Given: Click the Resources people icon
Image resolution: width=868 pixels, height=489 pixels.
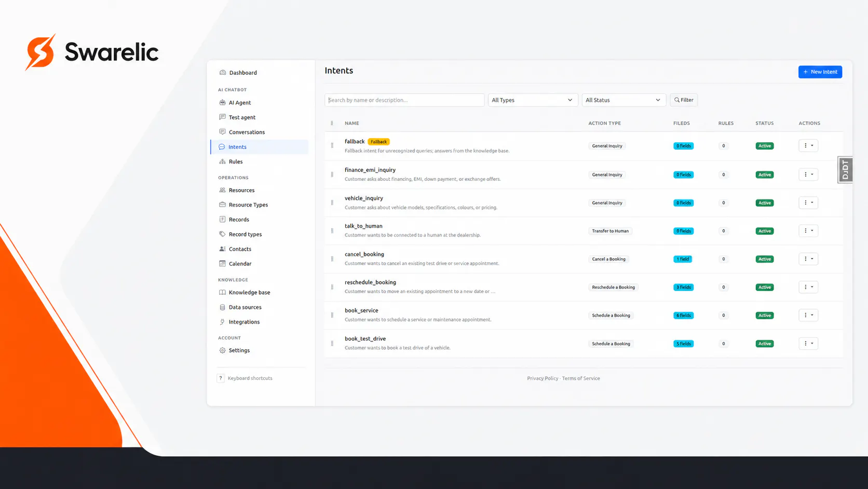Looking at the screenshot, I should click(x=222, y=190).
